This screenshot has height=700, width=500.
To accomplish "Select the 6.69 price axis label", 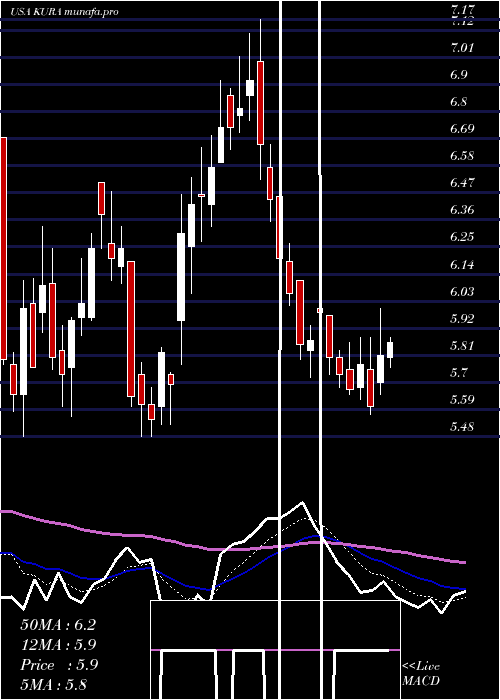I will pyautogui.click(x=463, y=129).
